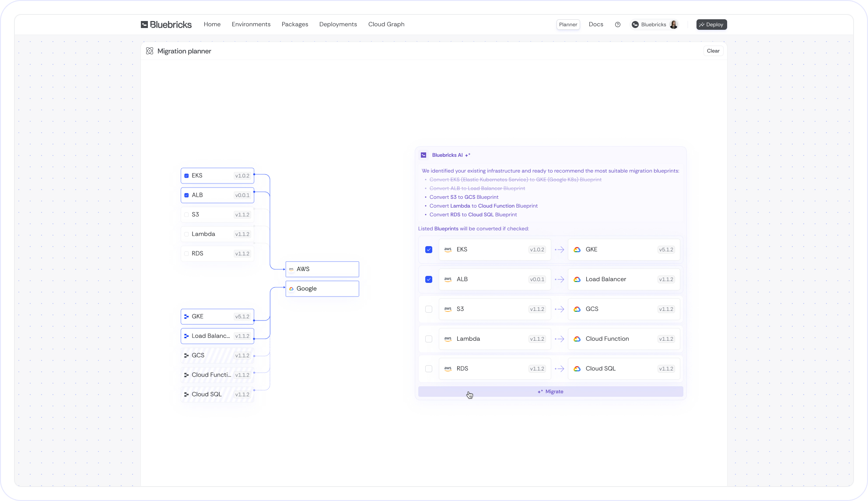Select the Google provider node

tap(322, 289)
